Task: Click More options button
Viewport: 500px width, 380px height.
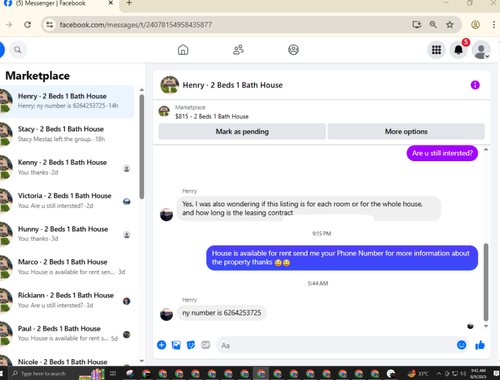Action: (406, 131)
